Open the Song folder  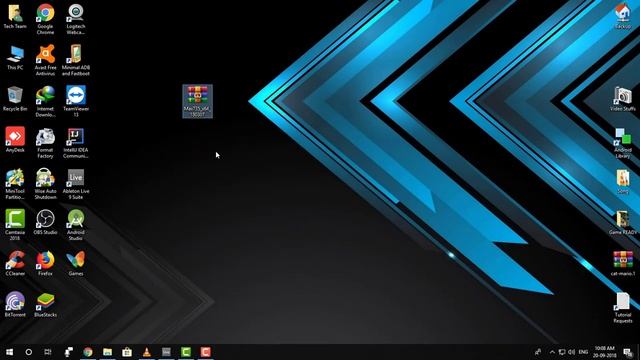pos(623,181)
